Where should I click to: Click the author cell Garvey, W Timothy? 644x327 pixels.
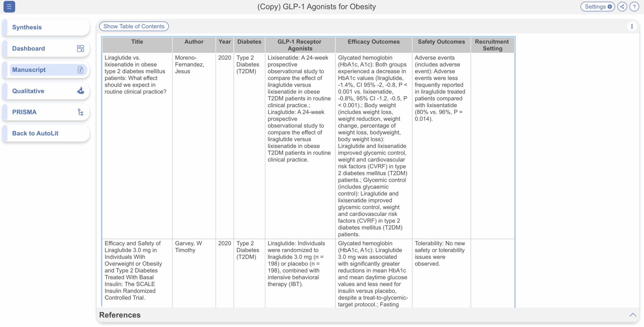pyautogui.click(x=194, y=273)
